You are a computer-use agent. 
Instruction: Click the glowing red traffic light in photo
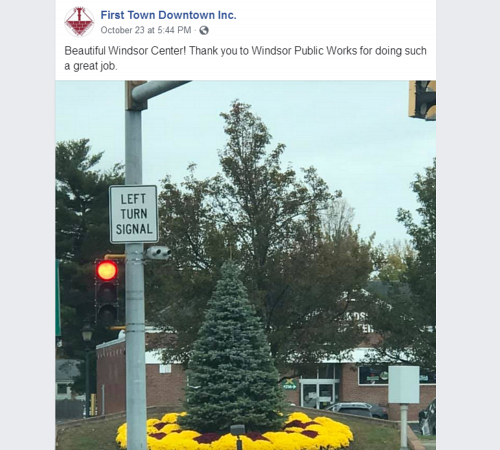pyautogui.click(x=107, y=270)
